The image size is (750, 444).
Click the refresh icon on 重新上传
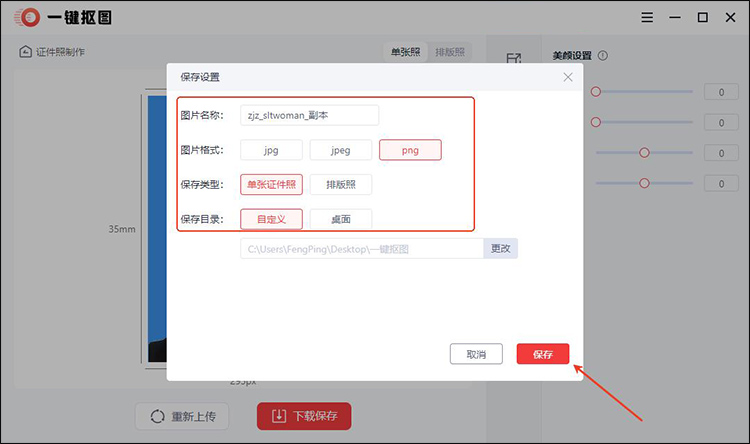click(x=158, y=416)
